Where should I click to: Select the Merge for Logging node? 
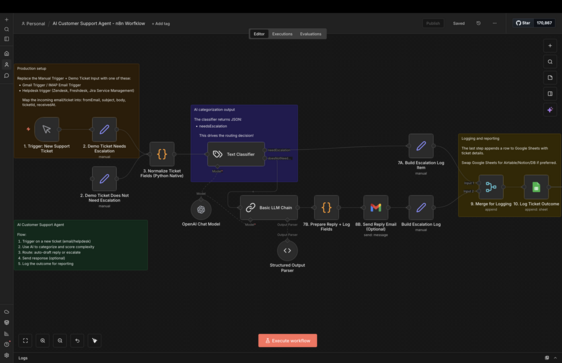click(x=491, y=187)
